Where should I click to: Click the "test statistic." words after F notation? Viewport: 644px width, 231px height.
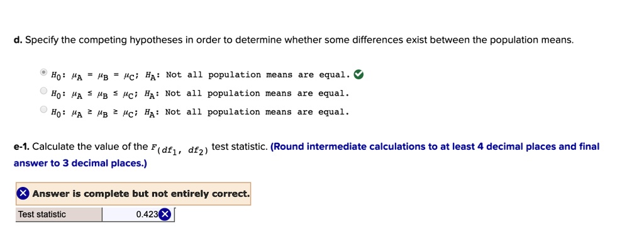point(240,147)
